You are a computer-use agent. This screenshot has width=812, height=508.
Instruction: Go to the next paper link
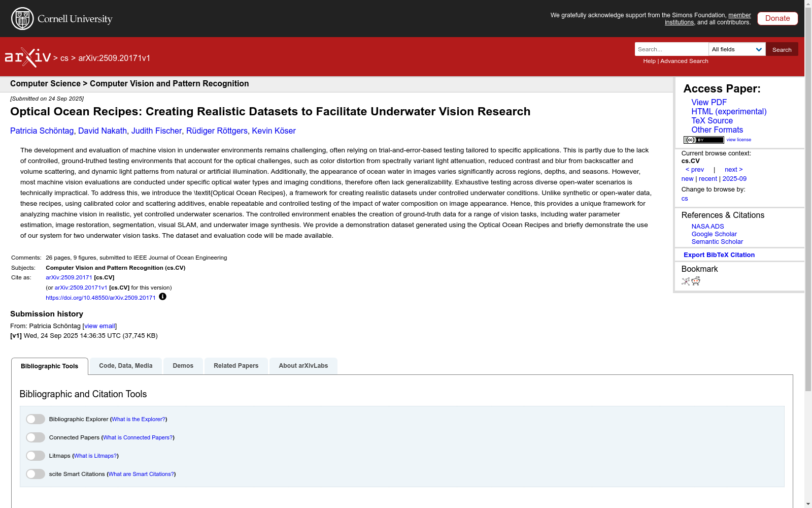(x=734, y=170)
